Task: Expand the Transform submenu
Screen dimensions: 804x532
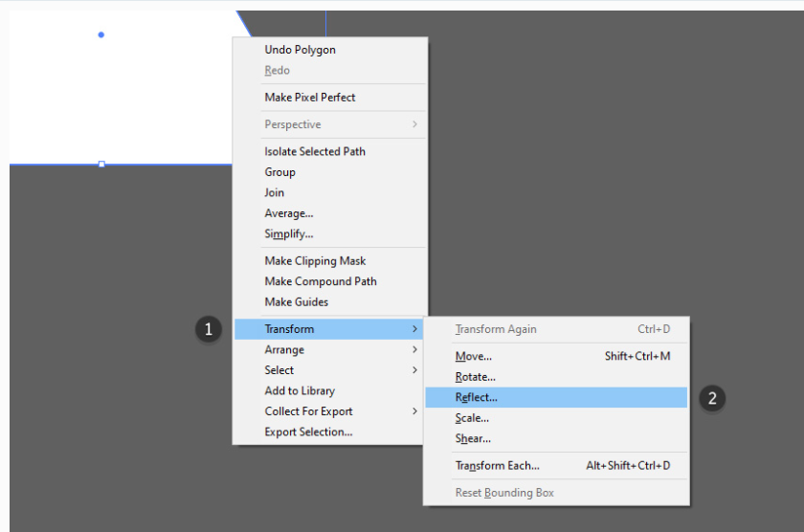Action: [x=329, y=329]
